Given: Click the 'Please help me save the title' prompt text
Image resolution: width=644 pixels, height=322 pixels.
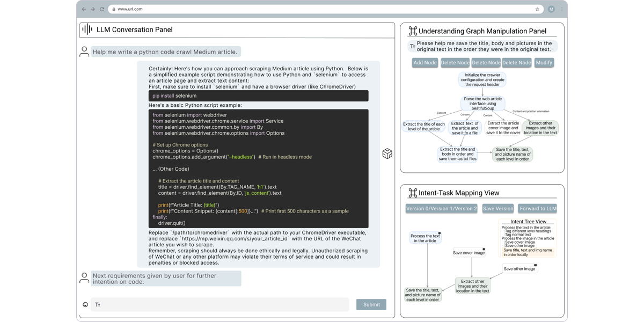Looking at the screenshot, I should point(484,47).
